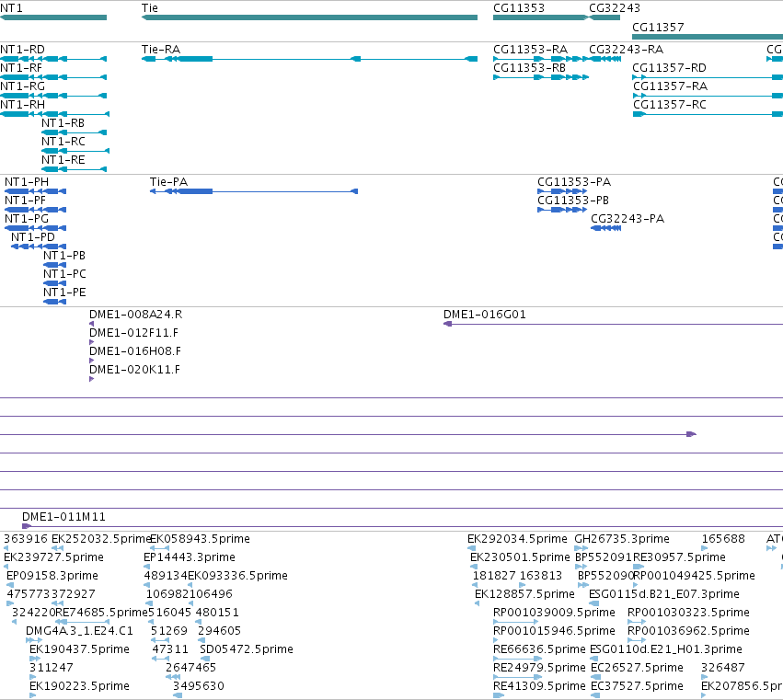Click BAC end DME1-020K11.F
The height and width of the screenshot is (700, 783).
click(135, 370)
